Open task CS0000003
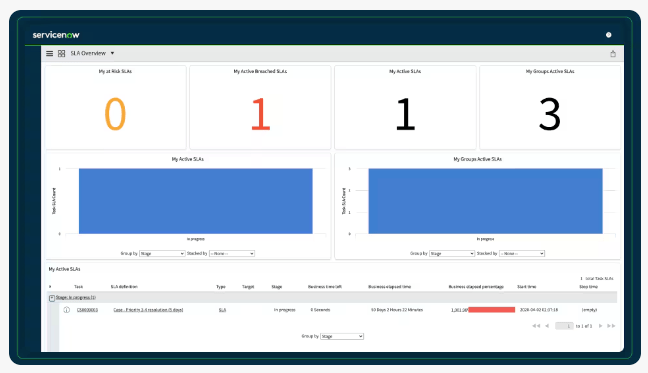The width and height of the screenshot is (648, 373). tap(87, 310)
